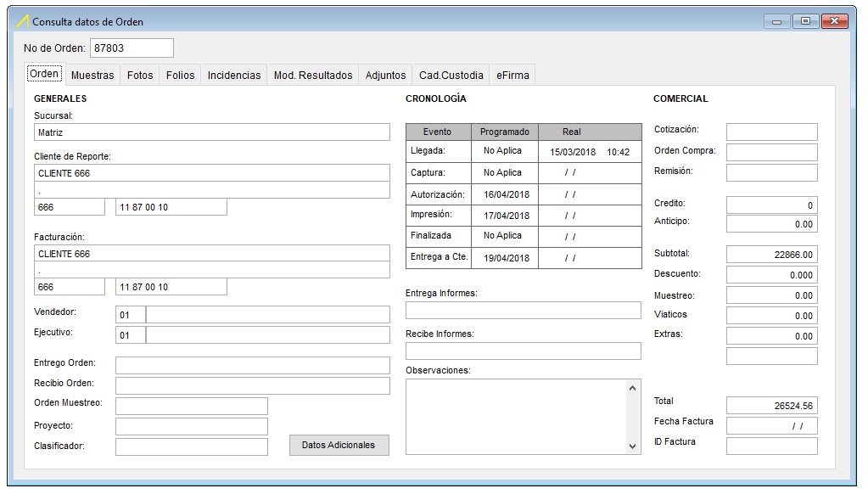Image resolution: width=868 pixels, height=494 pixels.
Task: Click the Orden Compra field
Action: tap(771, 152)
